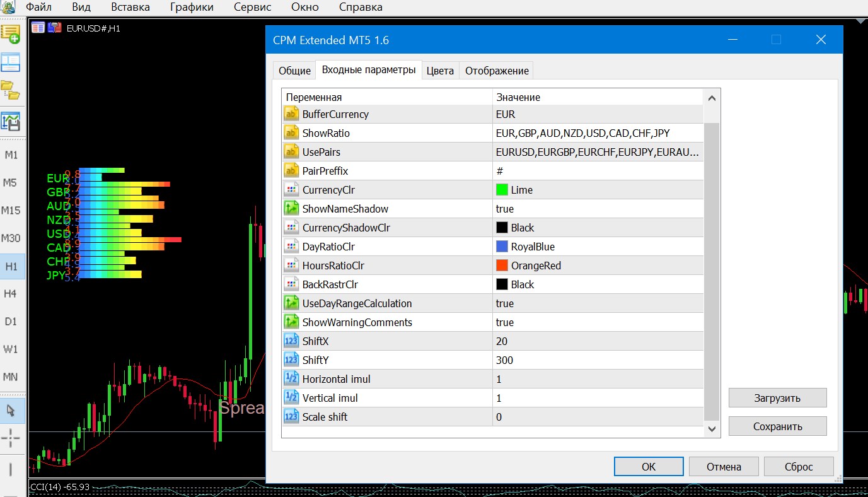The image size is (868, 497).
Task: Select the M30 timeframe
Action: click(11, 238)
